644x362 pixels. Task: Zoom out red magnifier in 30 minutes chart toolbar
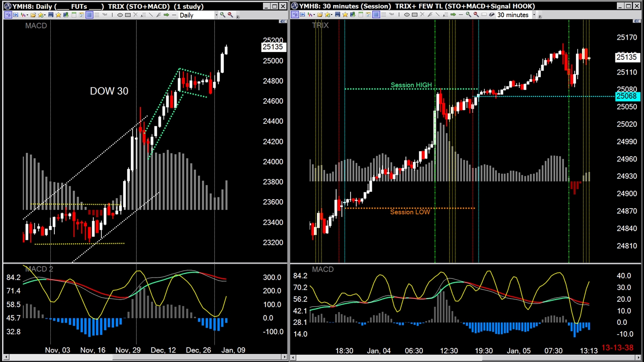pyautogui.click(x=476, y=15)
